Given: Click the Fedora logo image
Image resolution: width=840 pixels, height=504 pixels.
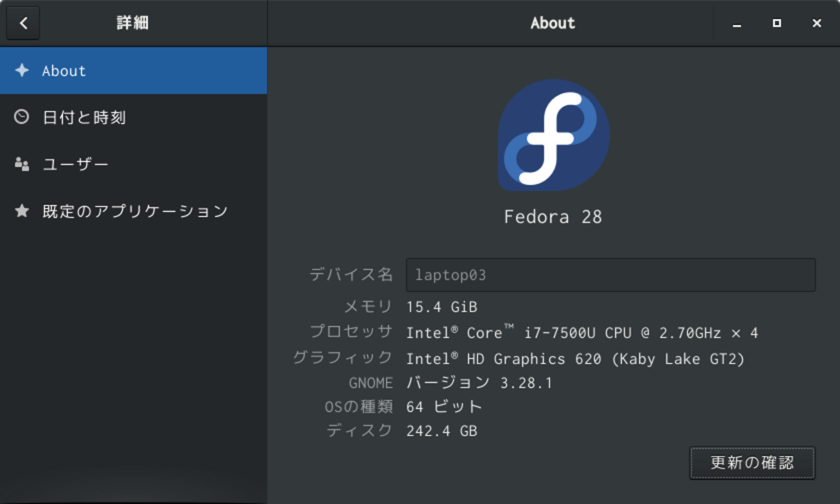Looking at the screenshot, I should pos(553,135).
